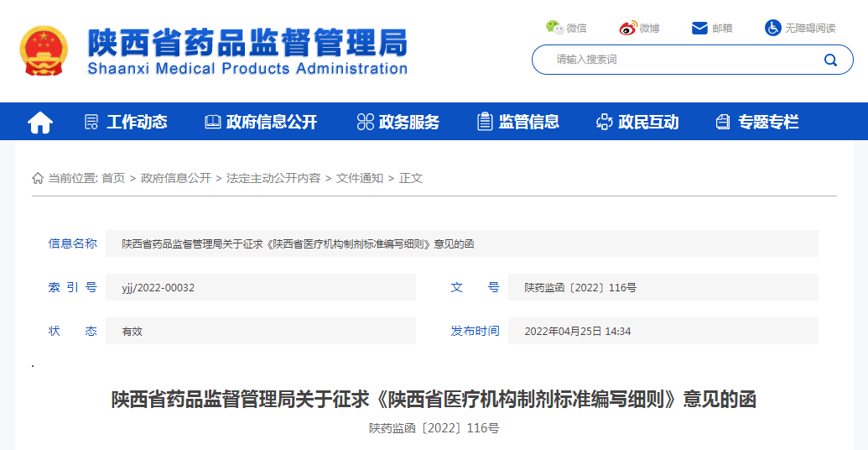This screenshot has width=868, height=450.
Task: Click the 政务服务 grid icon
Action: coord(366,122)
